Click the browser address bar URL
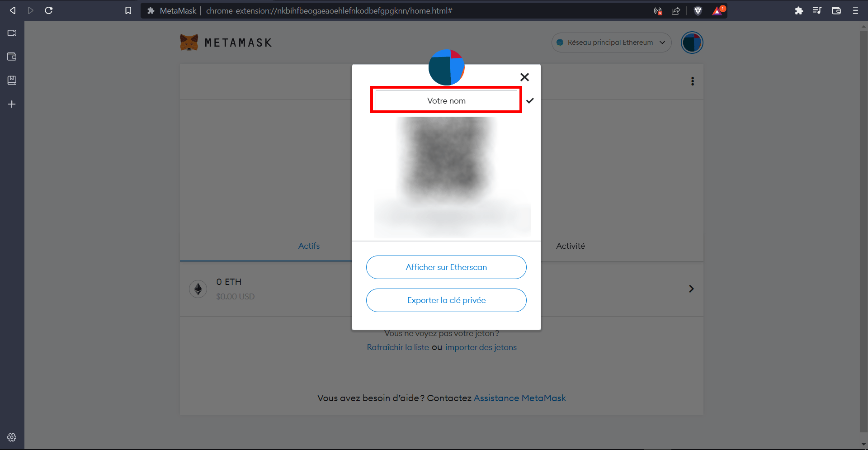This screenshot has width=868, height=450. point(329,10)
